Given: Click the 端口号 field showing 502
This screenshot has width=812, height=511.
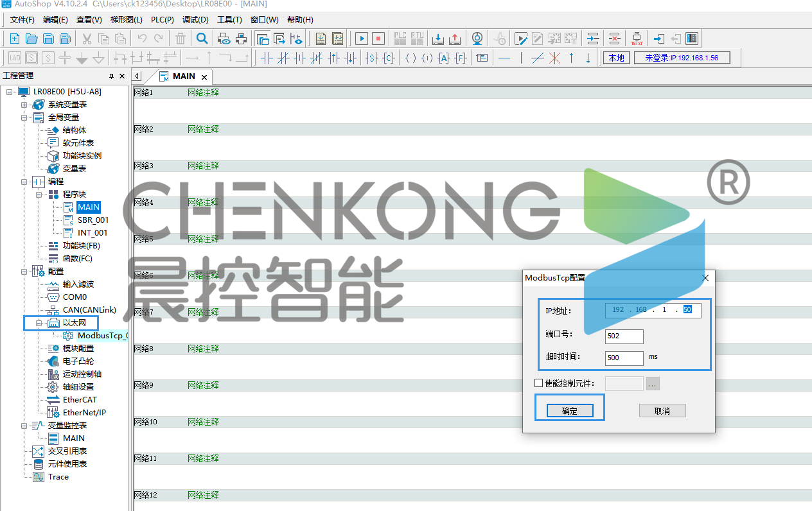Looking at the screenshot, I should click(624, 336).
